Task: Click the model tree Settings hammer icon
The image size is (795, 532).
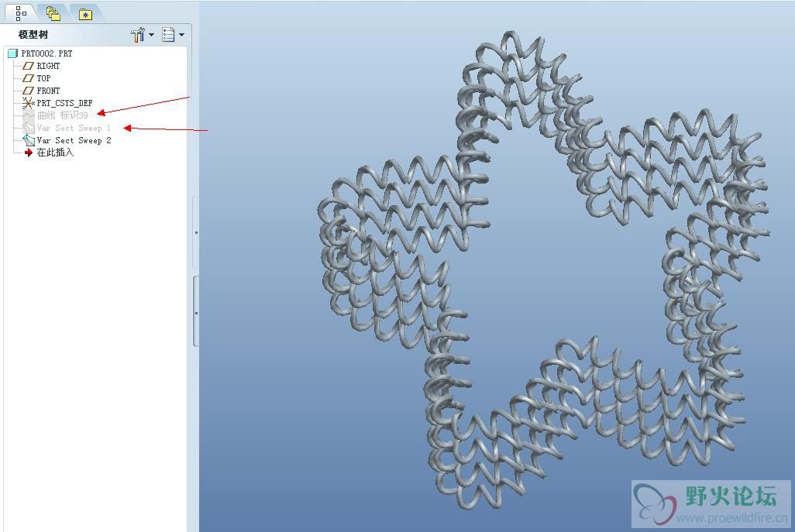Action: [x=137, y=34]
